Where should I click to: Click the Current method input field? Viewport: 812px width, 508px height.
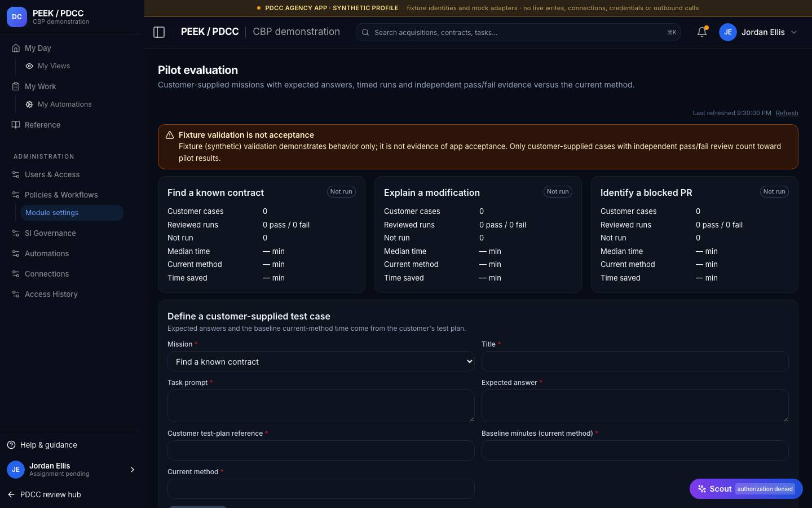[321, 489]
